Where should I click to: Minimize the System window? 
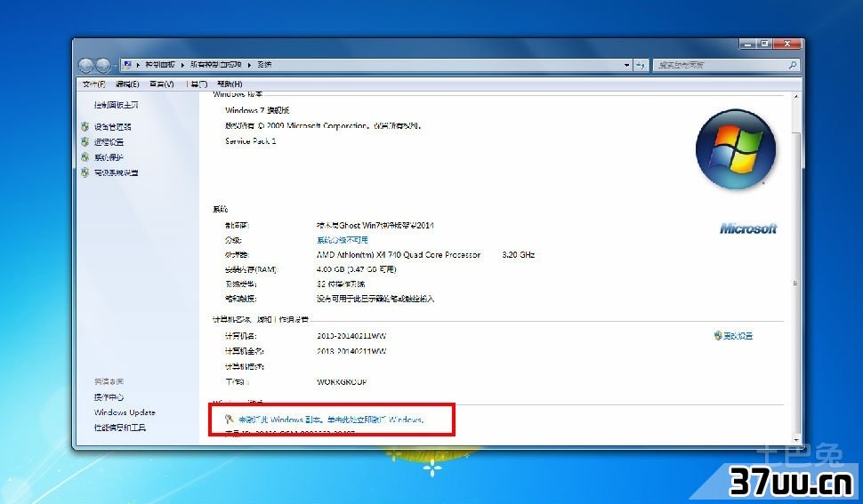tap(748, 44)
